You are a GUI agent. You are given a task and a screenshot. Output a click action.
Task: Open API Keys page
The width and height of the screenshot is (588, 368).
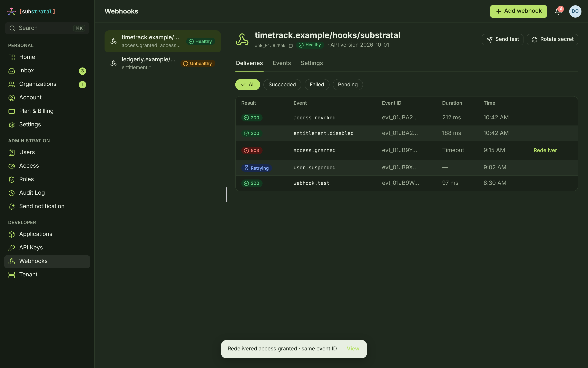47,248
